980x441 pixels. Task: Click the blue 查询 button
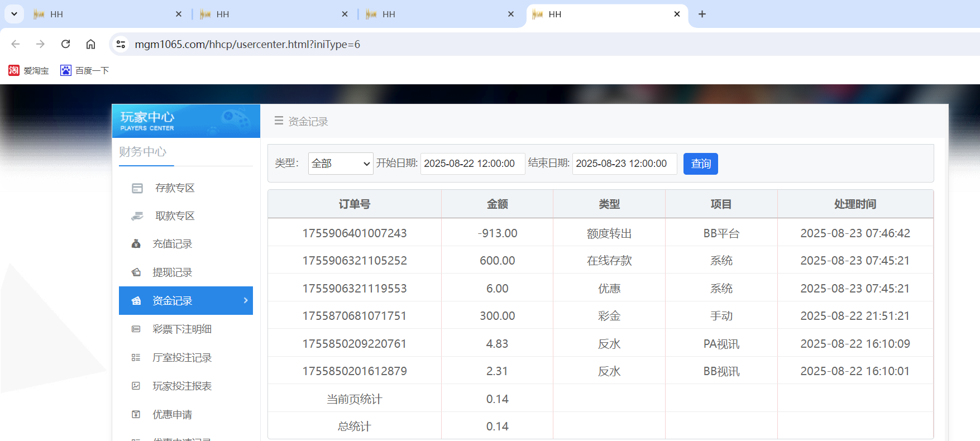(x=700, y=164)
